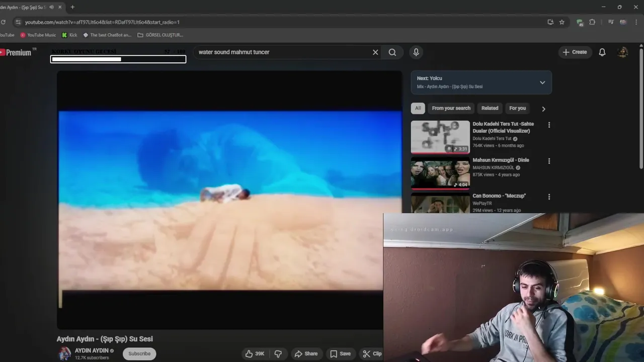Open the YouTube account avatar menu
The image size is (644, 362).
(x=623, y=52)
